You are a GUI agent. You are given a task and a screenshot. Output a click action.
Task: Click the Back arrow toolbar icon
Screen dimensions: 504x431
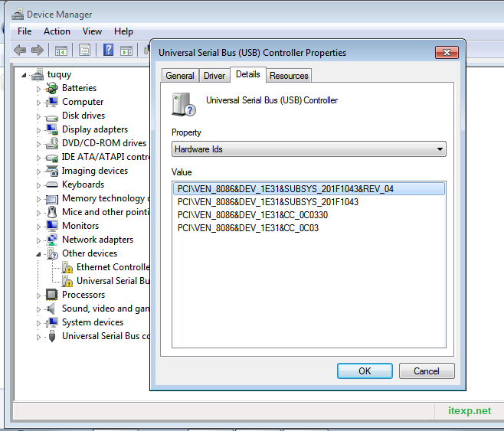[x=20, y=50]
